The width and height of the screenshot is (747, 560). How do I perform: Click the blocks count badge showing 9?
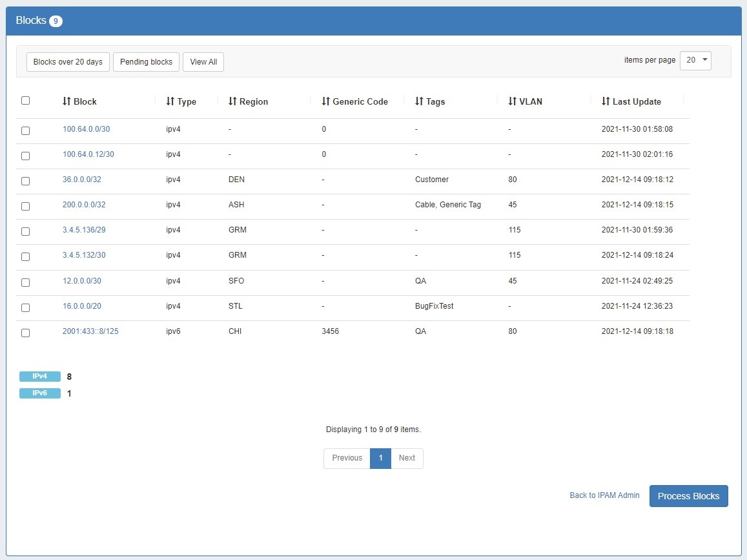[56, 21]
